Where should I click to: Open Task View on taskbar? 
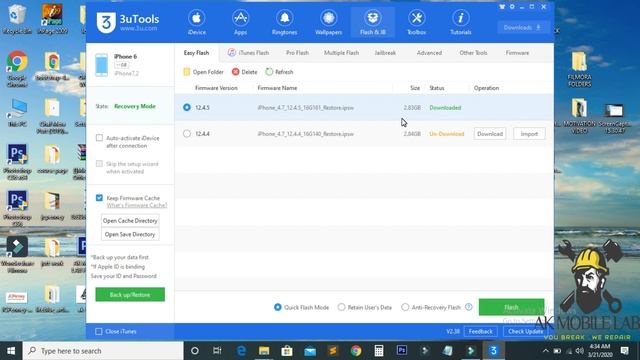(x=217, y=351)
